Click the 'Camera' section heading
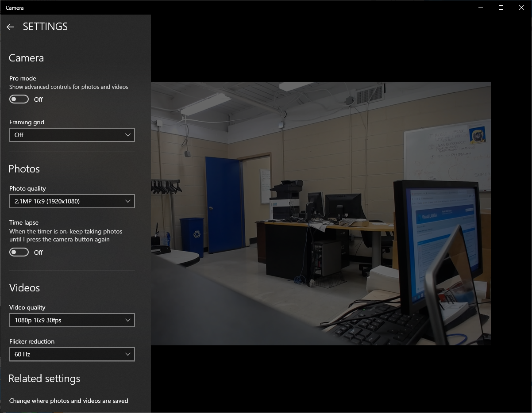532x413 pixels. [26, 58]
